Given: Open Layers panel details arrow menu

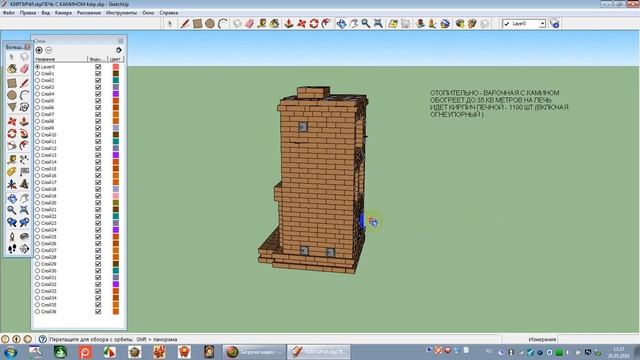Looking at the screenshot, I should point(119,50).
